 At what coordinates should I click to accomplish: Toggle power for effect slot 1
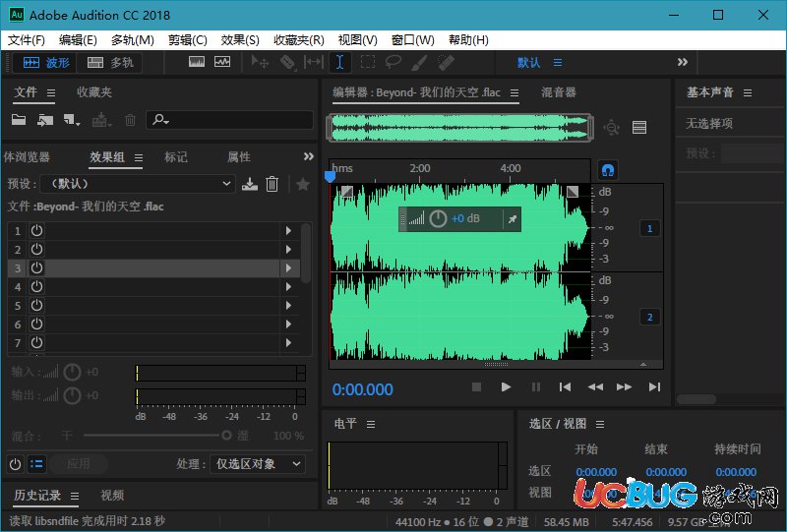[36, 231]
